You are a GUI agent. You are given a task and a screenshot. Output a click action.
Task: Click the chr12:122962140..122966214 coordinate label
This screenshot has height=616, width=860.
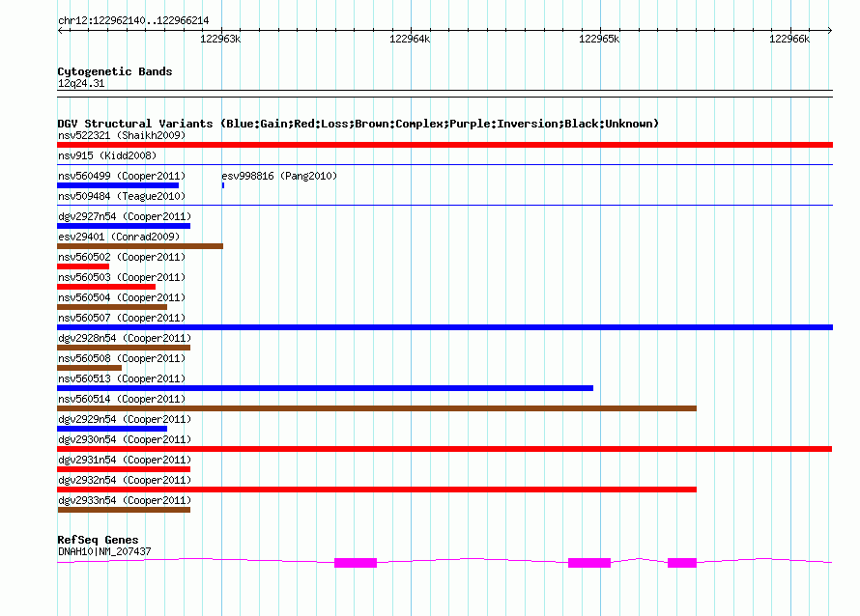click(133, 20)
